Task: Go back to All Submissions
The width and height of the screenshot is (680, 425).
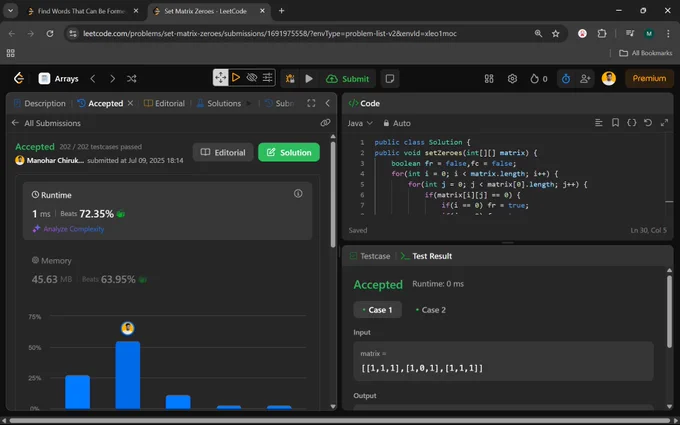Action: point(46,123)
